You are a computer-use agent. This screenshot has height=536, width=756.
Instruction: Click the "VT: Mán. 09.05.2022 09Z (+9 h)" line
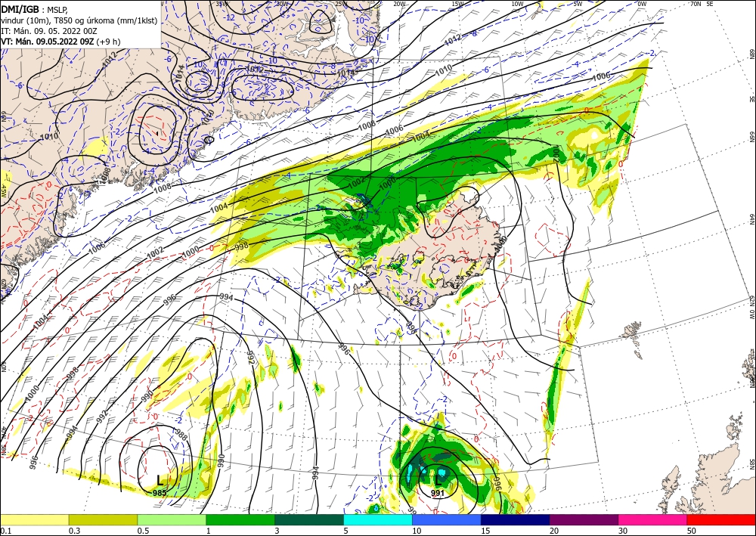[x=60, y=42]
